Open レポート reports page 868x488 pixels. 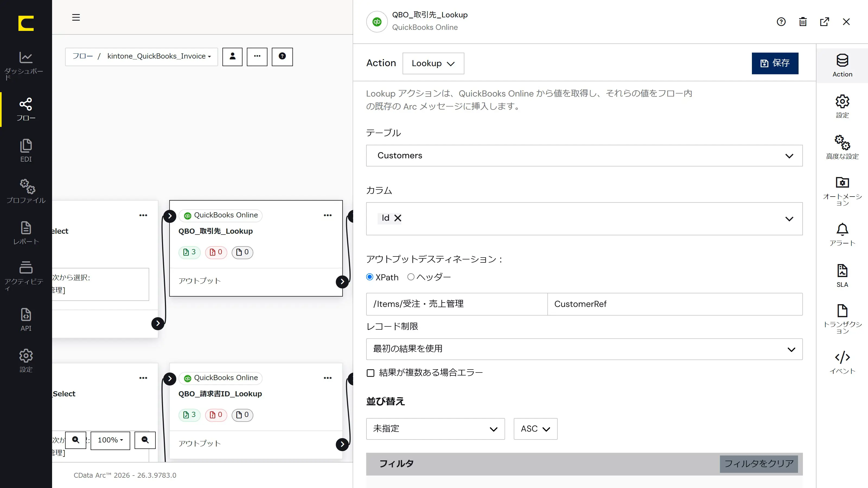click(26, 233)
